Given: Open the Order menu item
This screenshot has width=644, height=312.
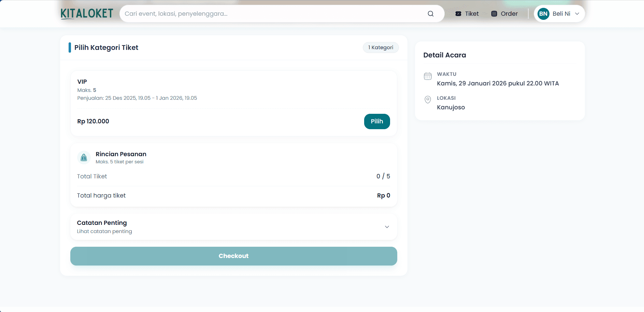Looking at the screenshot, I should (504, 14).
